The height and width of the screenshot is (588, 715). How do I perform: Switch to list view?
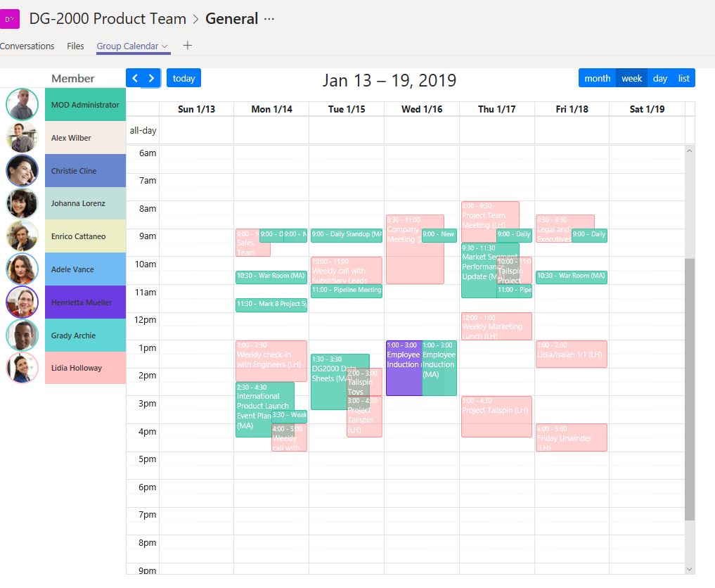(683, 78)
